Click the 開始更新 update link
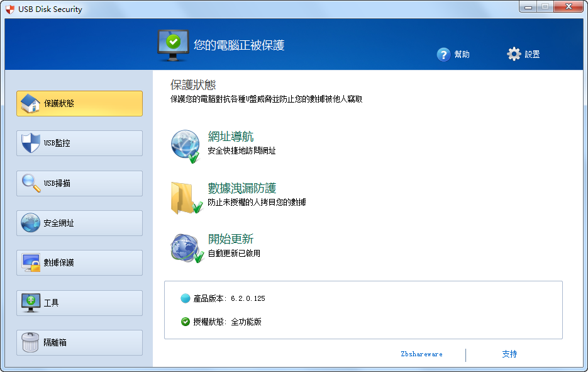588x372 pixels. 231,239
